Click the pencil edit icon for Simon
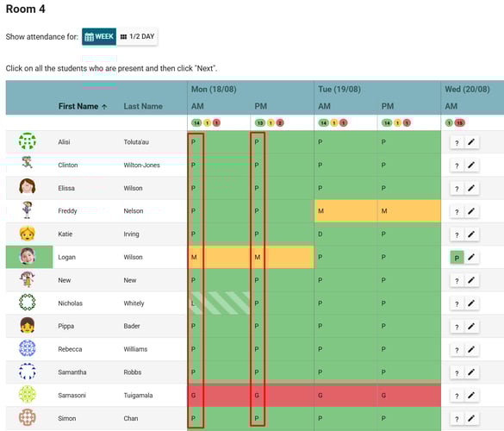 click(x=471, y=418)
